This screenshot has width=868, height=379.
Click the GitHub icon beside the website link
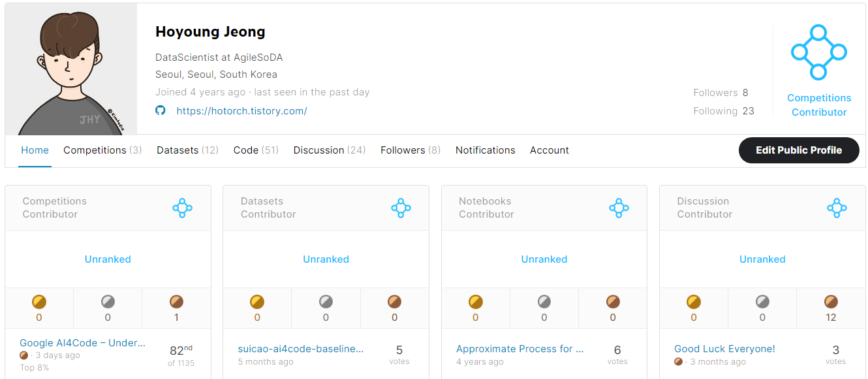(x=160, y=111)
